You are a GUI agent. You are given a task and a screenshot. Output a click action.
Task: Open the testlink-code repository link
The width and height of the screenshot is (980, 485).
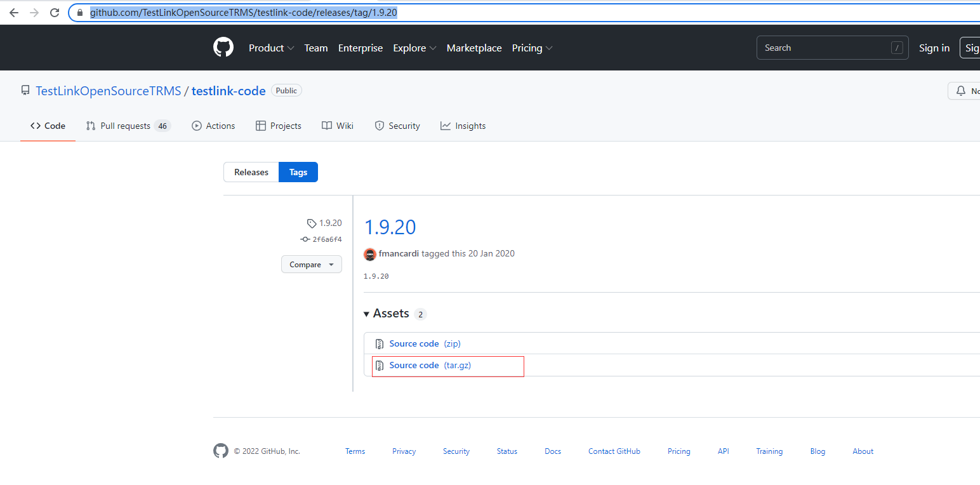coord(228,91)
